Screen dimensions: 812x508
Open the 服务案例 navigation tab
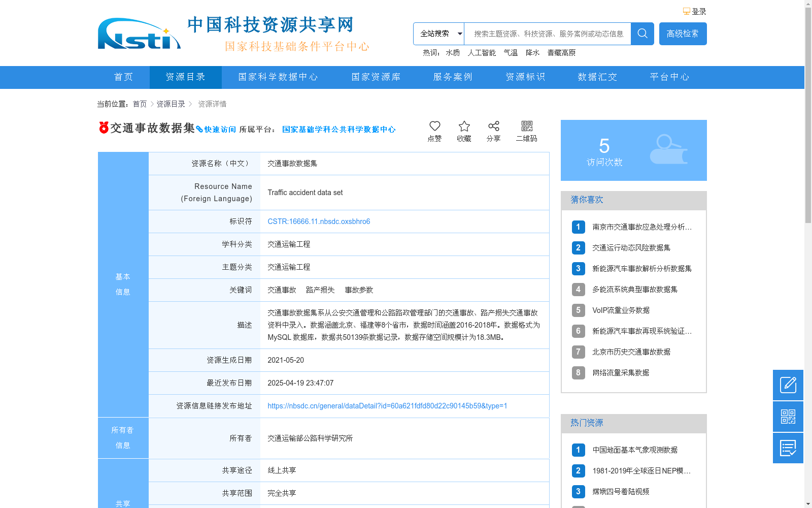pos(453,77)
